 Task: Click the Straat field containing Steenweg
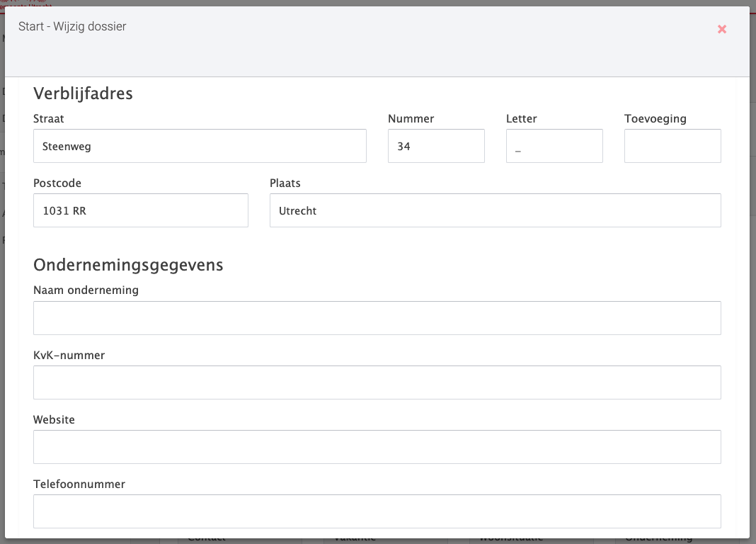[200, 146]
